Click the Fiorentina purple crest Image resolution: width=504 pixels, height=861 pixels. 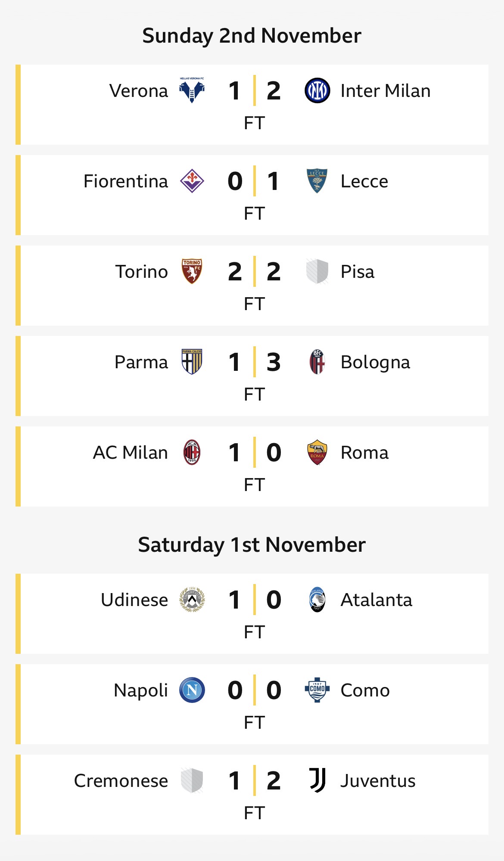point(192,181)
